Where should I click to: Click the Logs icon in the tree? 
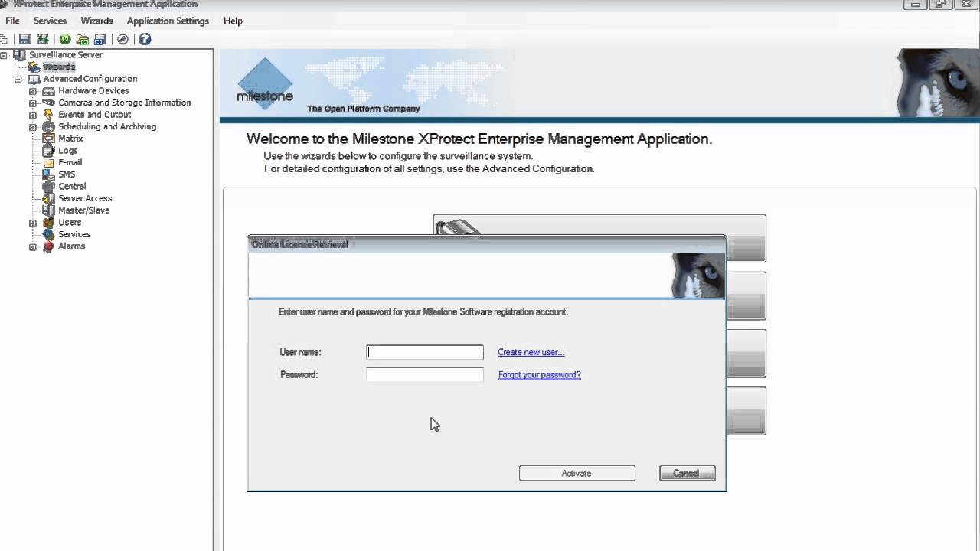tap(49, 151)
